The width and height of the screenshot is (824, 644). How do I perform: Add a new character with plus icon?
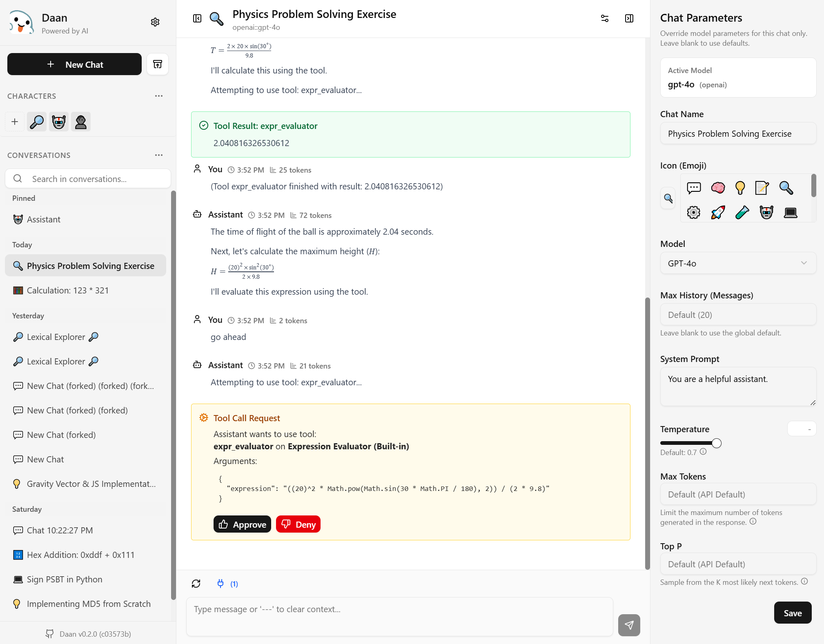[x=15, y=122]
